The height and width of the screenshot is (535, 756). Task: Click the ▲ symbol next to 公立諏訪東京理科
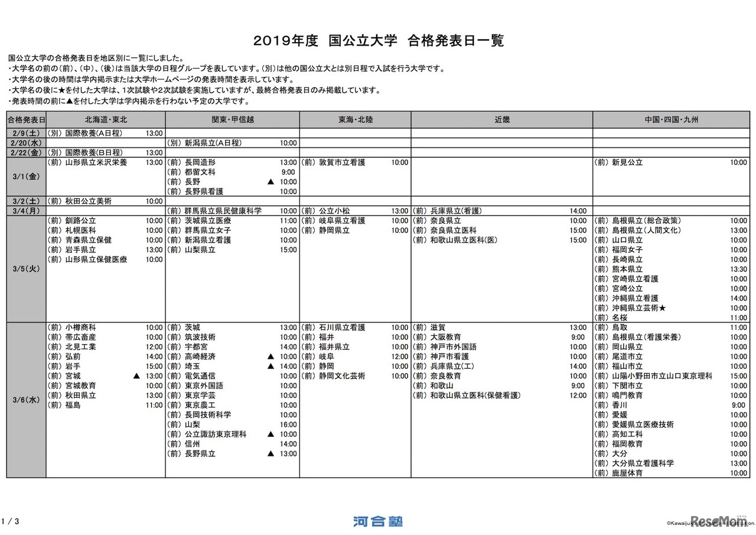tap(270, 434)
